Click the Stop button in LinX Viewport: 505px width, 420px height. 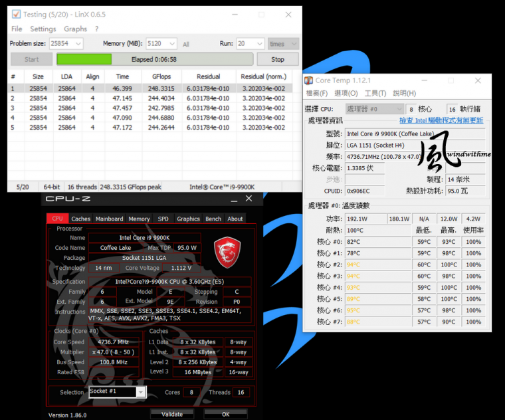278,59
